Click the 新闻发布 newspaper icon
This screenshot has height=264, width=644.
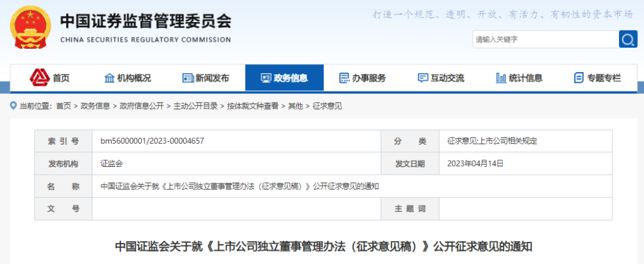tap(188, 78)
